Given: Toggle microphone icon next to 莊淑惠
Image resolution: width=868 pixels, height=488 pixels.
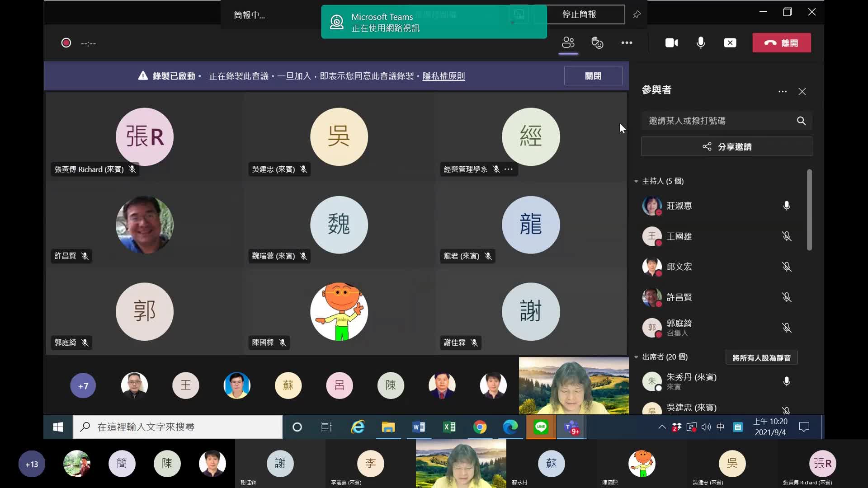Looking at the screenshot, I should 787,206.
